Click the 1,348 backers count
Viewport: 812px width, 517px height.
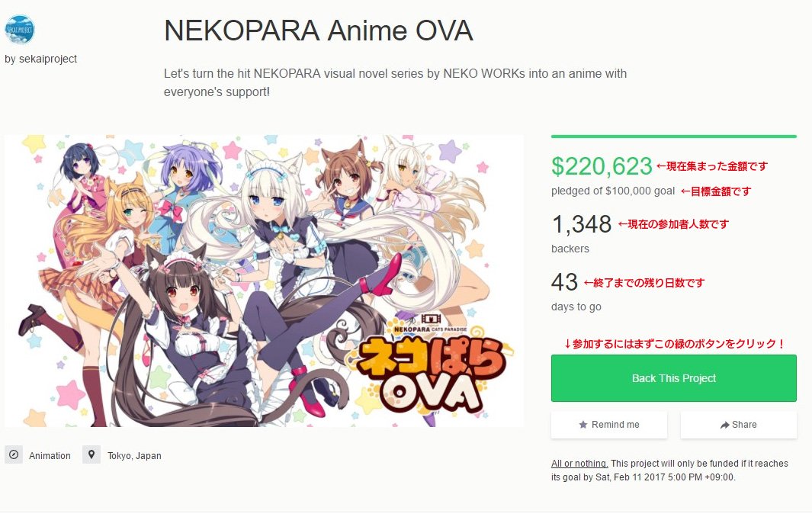tap(582, 224)
